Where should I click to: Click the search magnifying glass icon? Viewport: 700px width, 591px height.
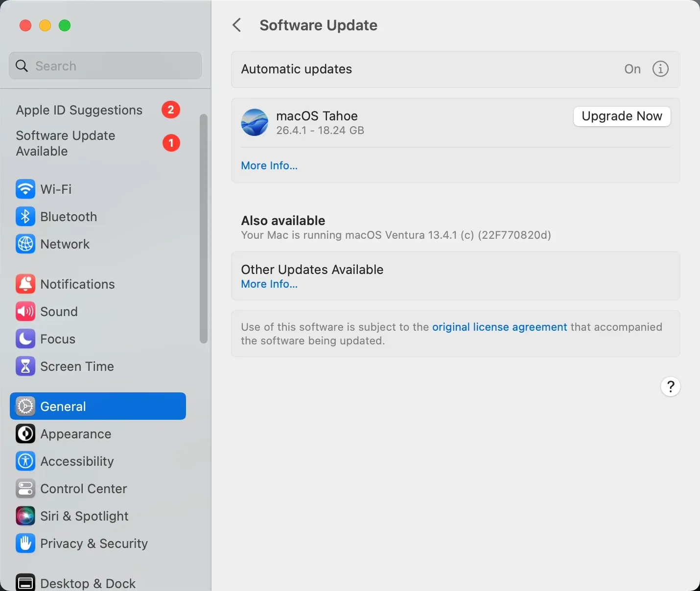point(22,66)
